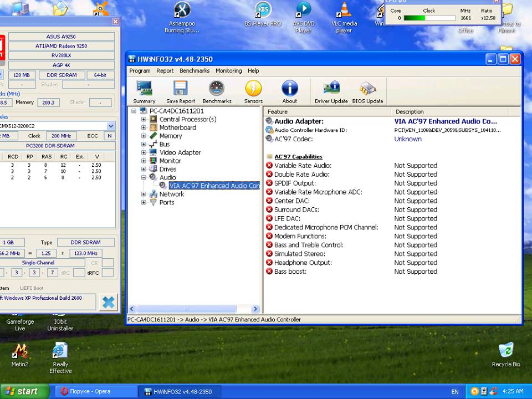Screen dimensions: 532x399
Task: Open the Monitoring menu
Action: 228,71
